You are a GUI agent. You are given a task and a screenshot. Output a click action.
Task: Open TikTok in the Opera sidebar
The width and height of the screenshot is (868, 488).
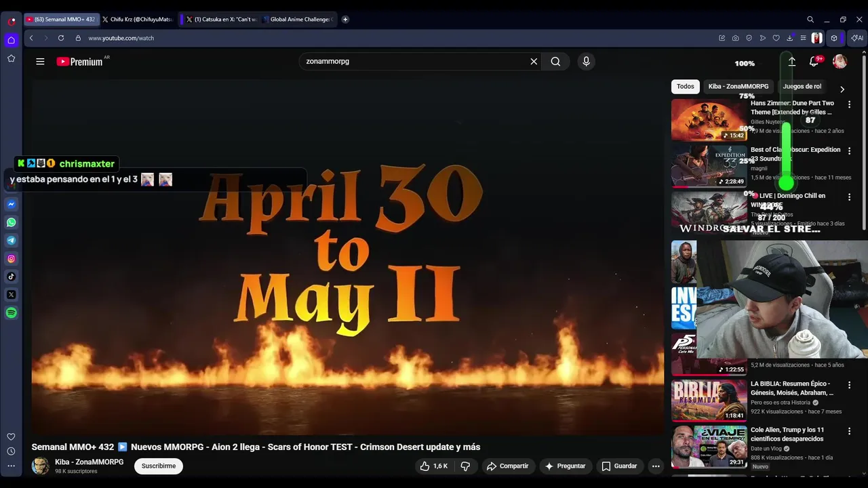12,277
